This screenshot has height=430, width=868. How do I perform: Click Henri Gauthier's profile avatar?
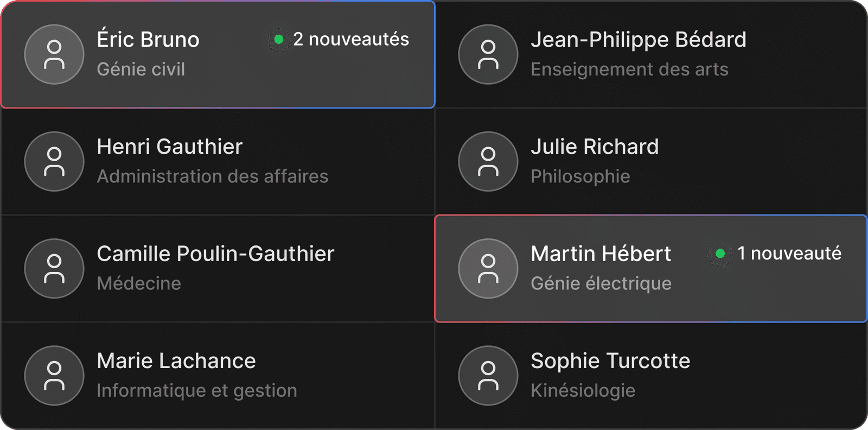click(x=54, y=161)
